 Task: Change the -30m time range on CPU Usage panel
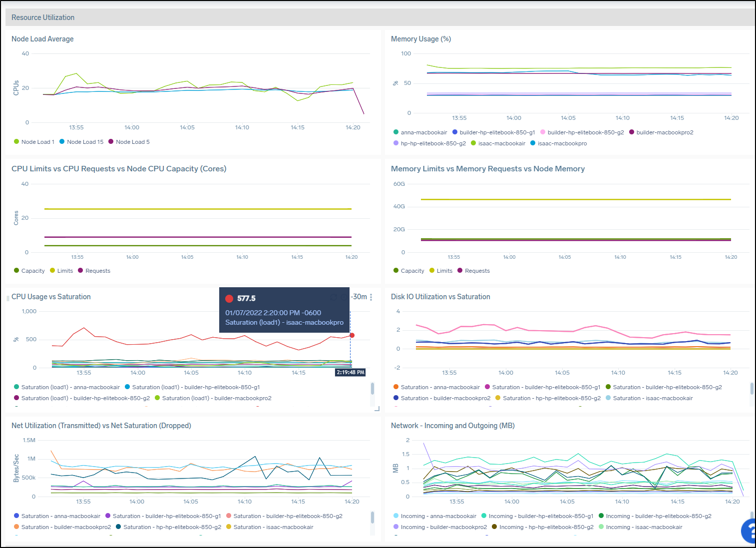pos(359,297)
